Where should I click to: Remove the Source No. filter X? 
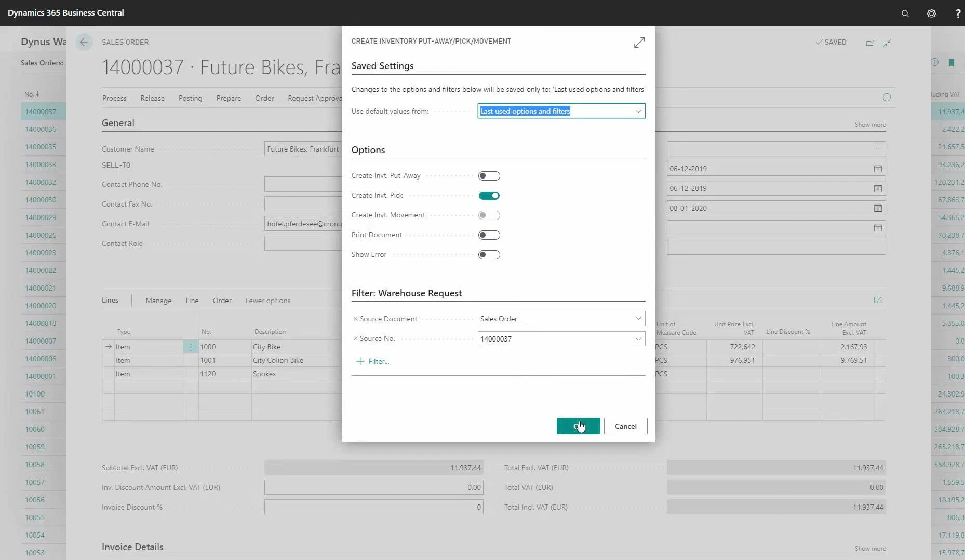[355, 338]
